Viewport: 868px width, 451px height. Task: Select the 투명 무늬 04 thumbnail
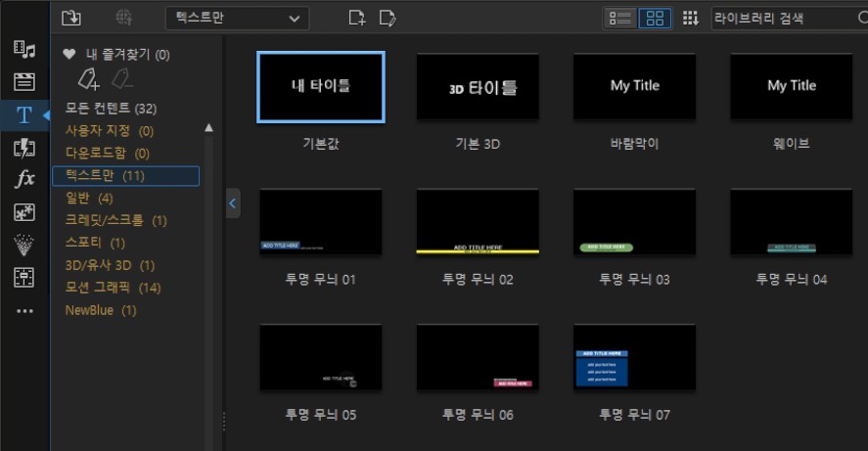point(791,222)
